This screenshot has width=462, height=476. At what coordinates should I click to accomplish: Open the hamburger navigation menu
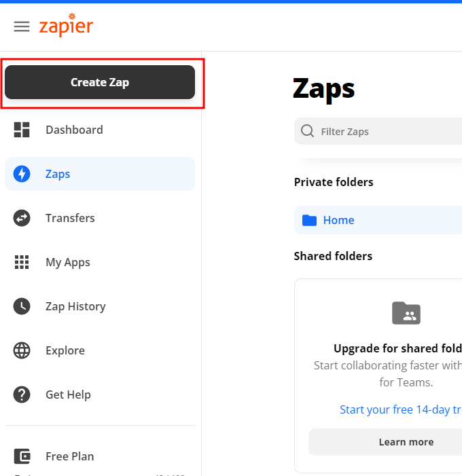point(22,26)
